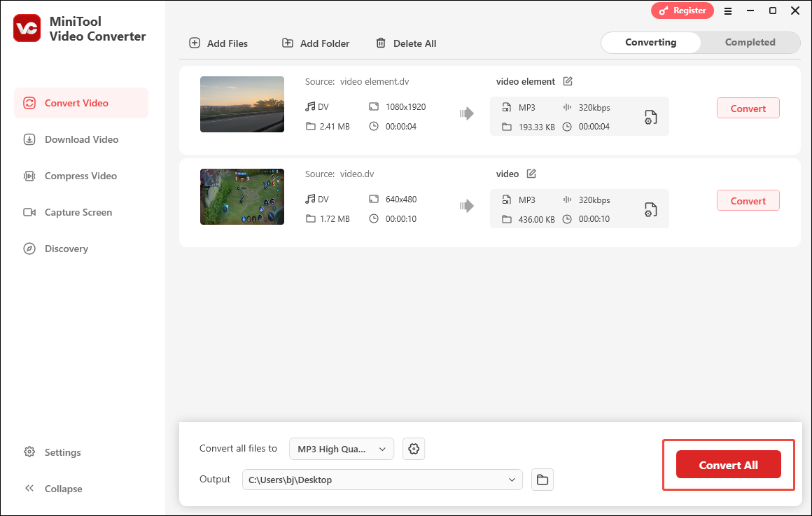The height and width of the screenshot is (516, 812).
Task: Click Add Files
Action: click(x=218, y=43)
